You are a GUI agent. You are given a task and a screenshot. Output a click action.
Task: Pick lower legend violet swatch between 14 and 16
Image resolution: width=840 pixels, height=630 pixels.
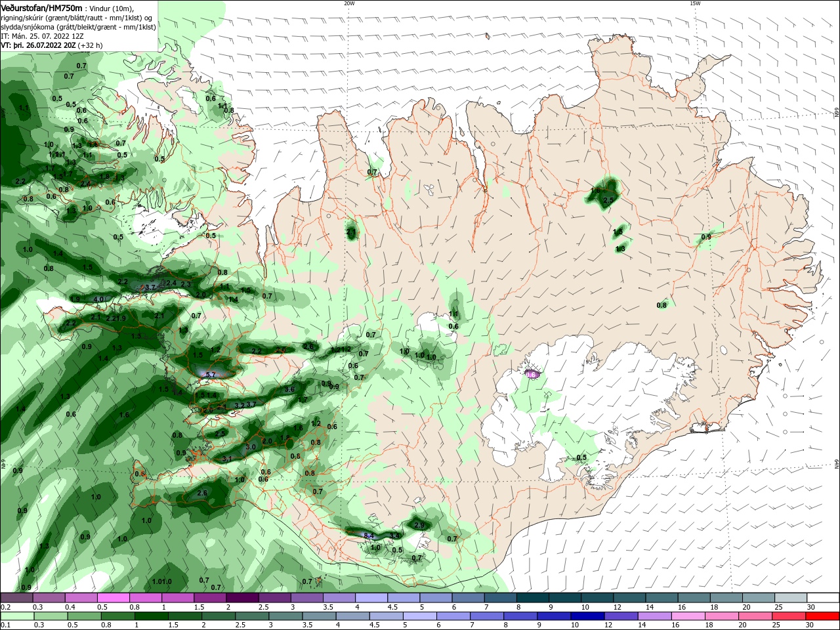click(655, 616)
